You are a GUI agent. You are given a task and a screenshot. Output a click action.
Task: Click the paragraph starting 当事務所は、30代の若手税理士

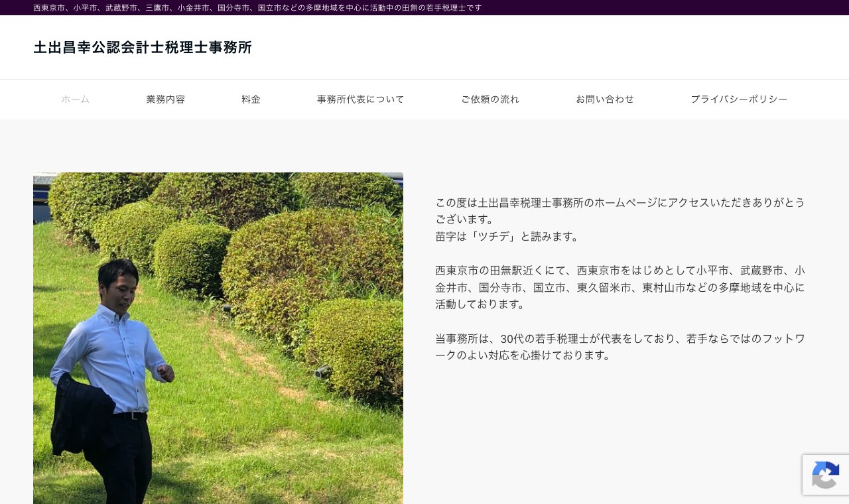[620, 347]
